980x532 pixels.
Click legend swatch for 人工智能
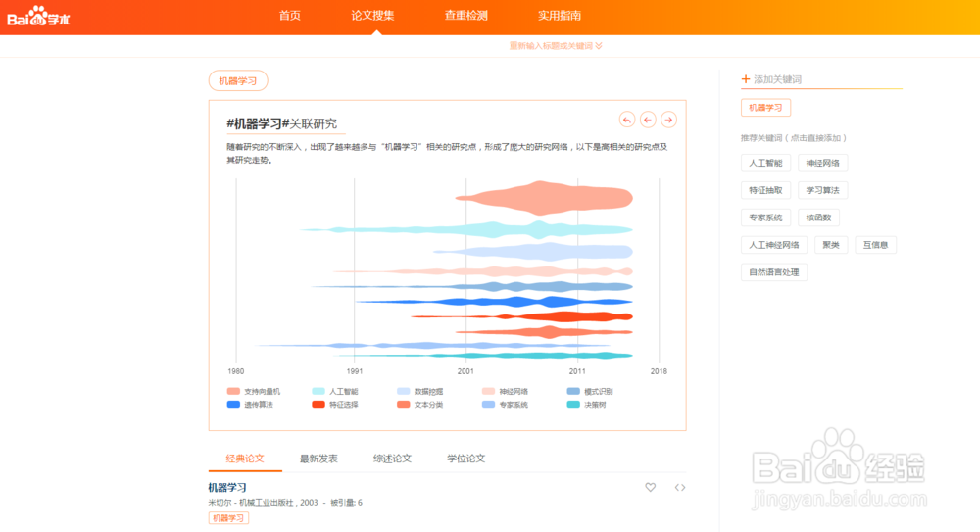[x=318, y=391]
